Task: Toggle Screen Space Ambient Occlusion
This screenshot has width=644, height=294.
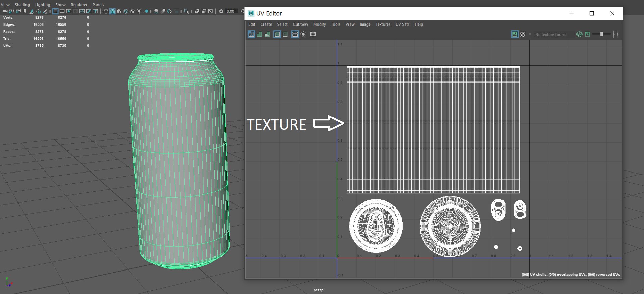Action: pyautogui.click(x=156, y=11)
